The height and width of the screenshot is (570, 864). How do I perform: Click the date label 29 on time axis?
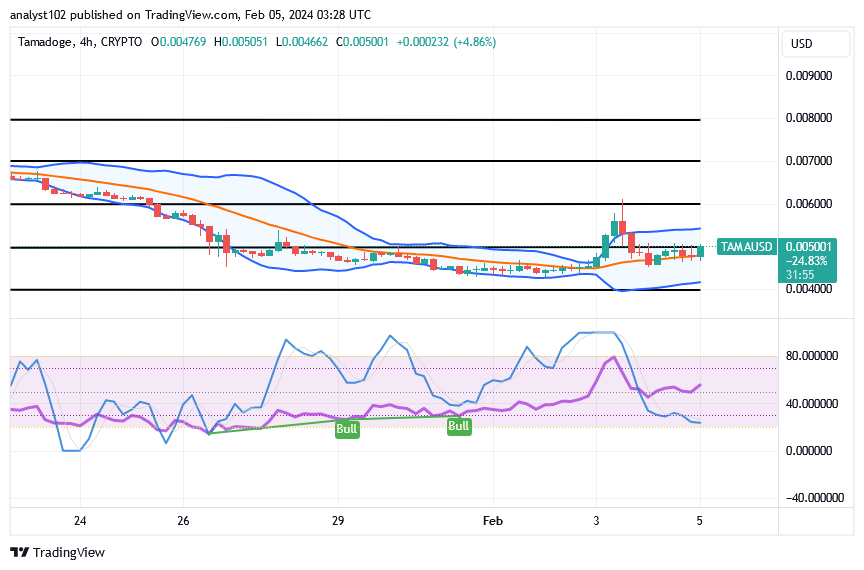pyautogui.click(x=338, y=521)
